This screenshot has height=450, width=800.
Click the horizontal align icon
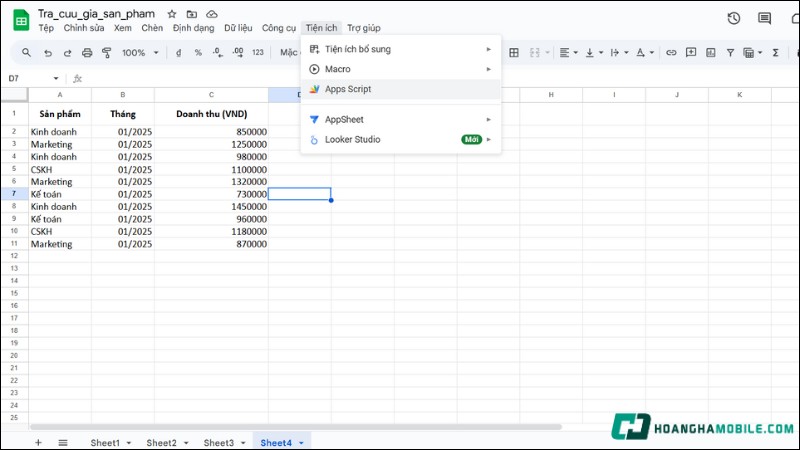[564, 53]
